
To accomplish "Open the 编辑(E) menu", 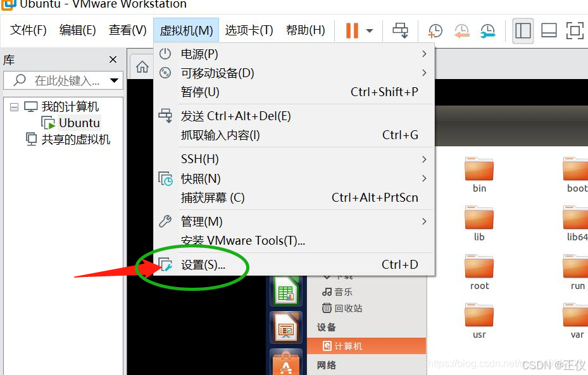I will pyautogui.click(x=78, y=30).
